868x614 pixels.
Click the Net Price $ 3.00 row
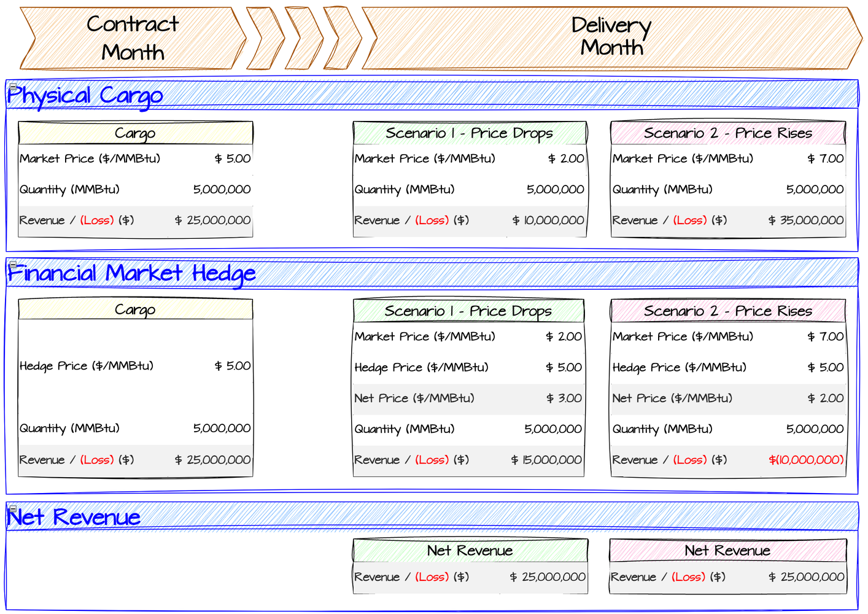468,398
